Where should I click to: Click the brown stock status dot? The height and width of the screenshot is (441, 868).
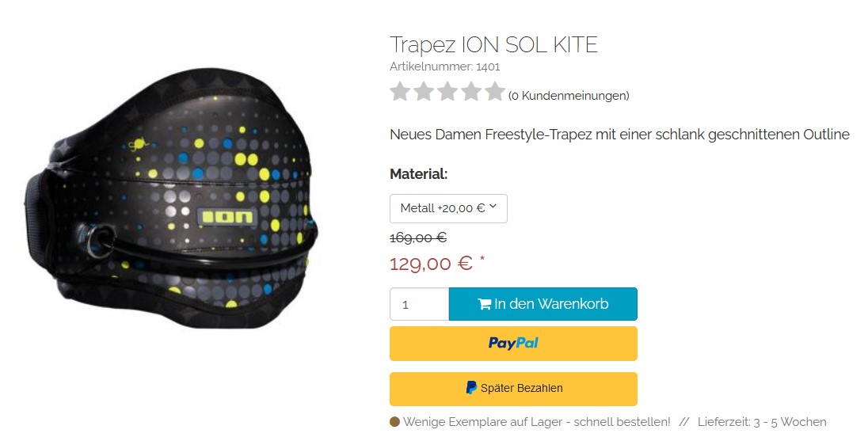click(394, 422)
